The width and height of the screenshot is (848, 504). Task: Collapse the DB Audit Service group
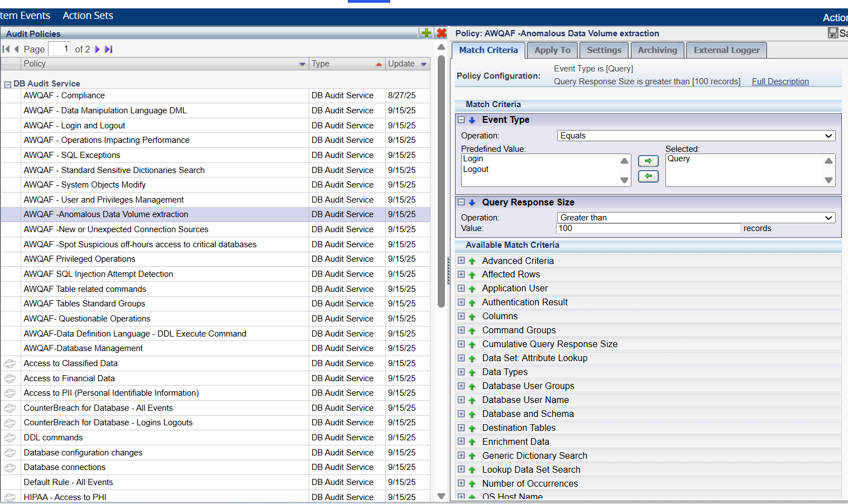click(x=8, y=84)
